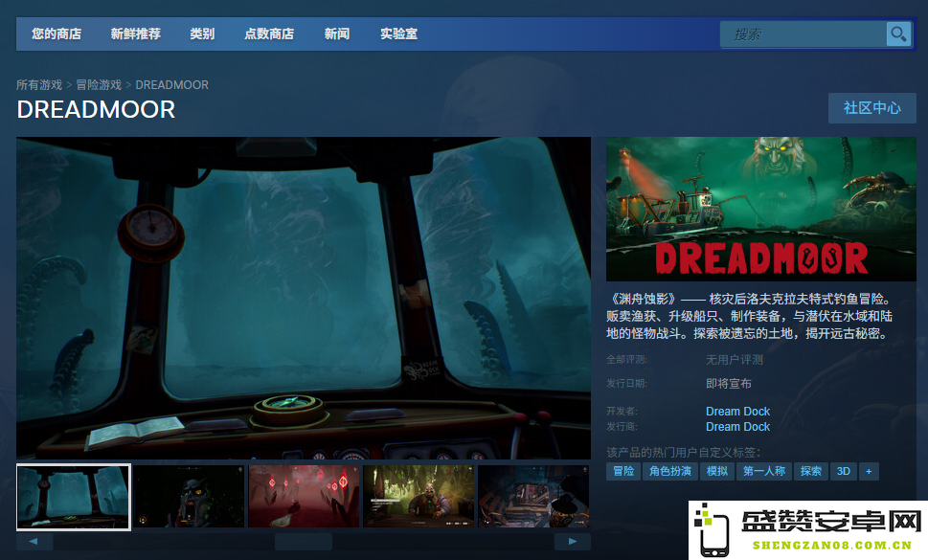
Task: Click the thumbnail strip scrollbar handle
Action: 304,541
